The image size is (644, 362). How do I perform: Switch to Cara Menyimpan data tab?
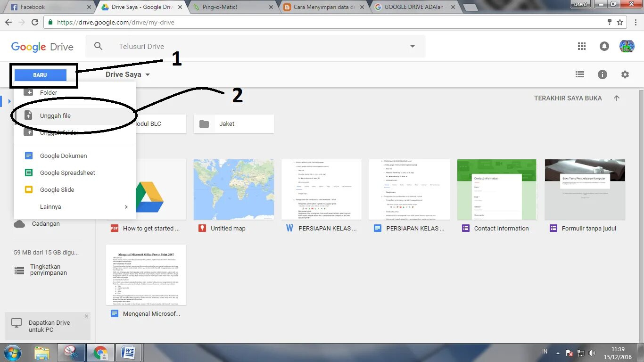(324, 7)
